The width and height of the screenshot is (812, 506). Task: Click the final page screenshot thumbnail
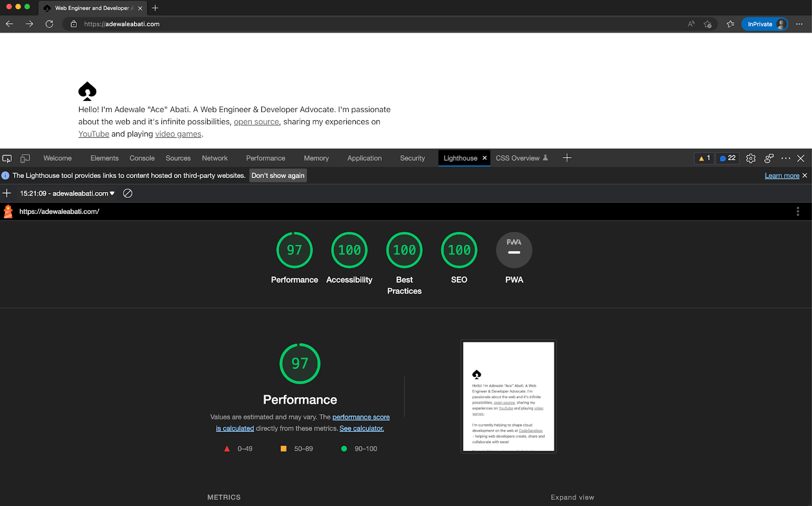tap(509, 396)
